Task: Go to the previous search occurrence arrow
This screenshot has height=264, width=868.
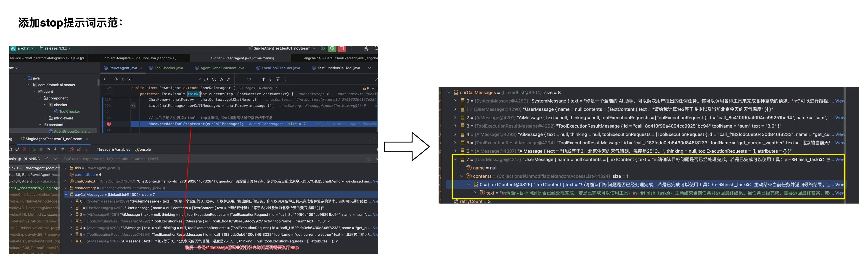Action: [x=264, y=79]
